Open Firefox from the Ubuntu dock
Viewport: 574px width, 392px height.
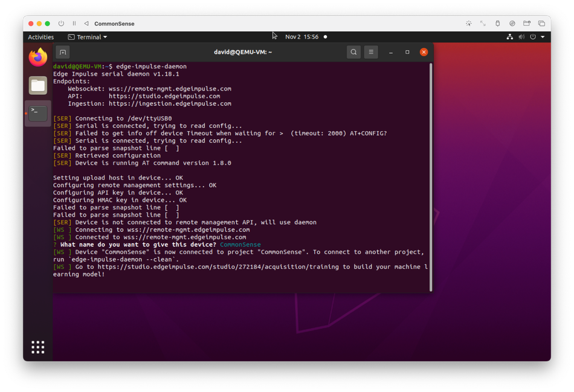coord(38,57)
